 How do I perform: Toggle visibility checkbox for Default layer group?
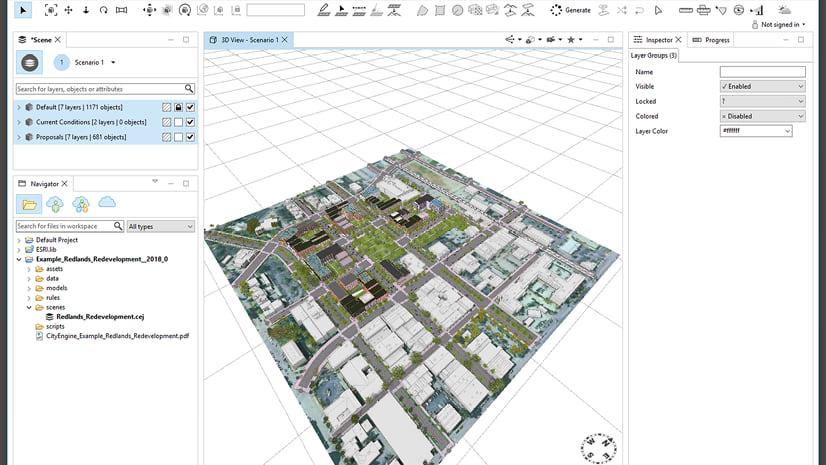point(190,107)
